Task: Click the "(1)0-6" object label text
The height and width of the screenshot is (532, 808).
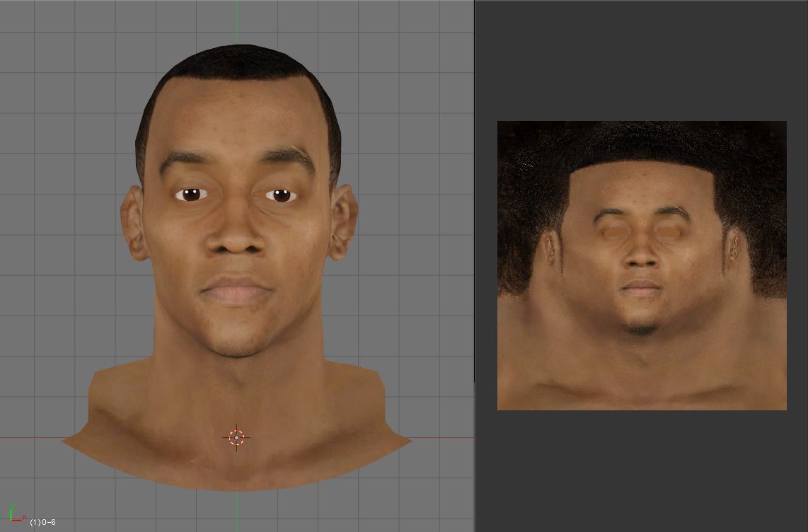Action: [x=42, y=522]
